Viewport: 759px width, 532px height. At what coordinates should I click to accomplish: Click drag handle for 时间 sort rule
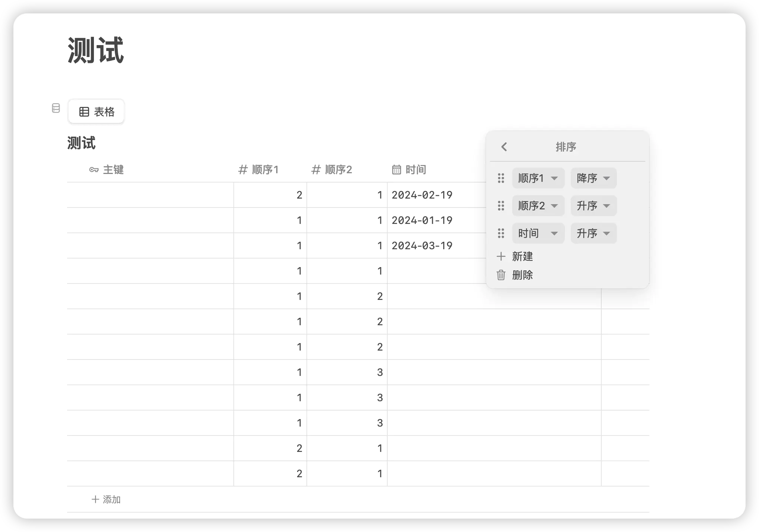501,233
